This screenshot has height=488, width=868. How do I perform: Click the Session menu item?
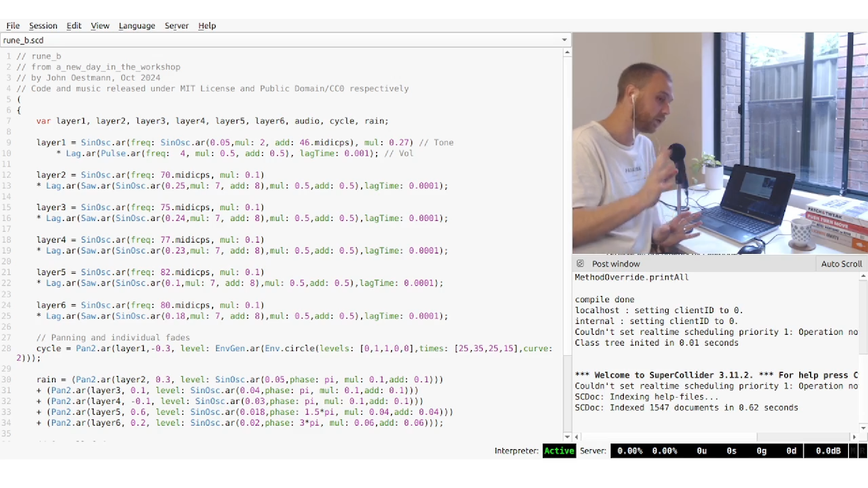pos(43,26)
